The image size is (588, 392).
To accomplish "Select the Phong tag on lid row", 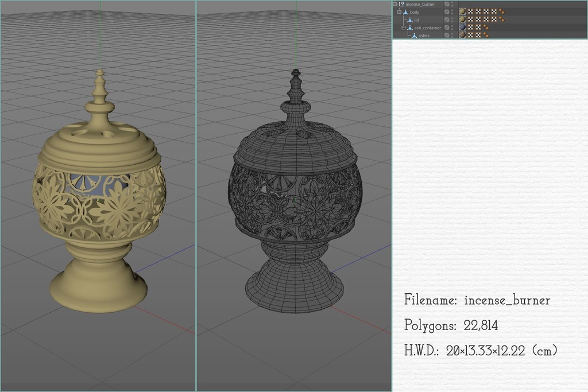I will click(x=502, y=20).
